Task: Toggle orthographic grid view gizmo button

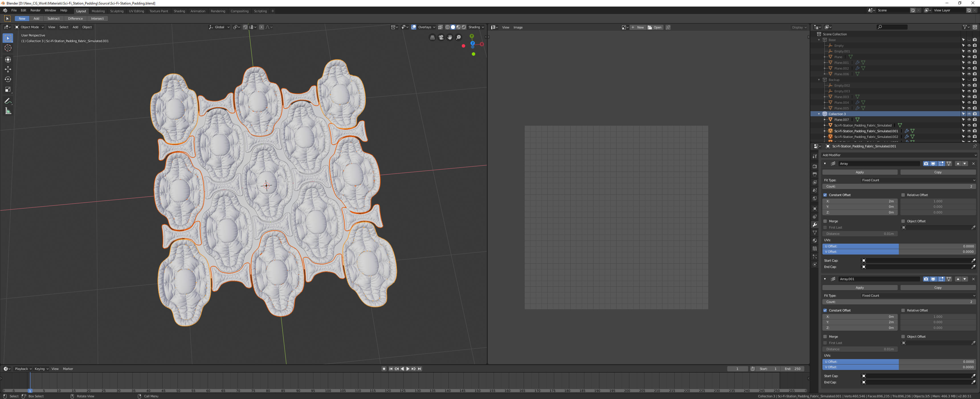Action: pos(432,37)
